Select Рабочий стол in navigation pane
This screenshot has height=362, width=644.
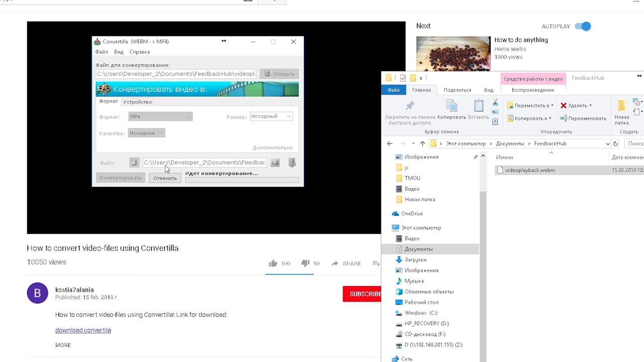pyautogui.click(x=421, y=303)
